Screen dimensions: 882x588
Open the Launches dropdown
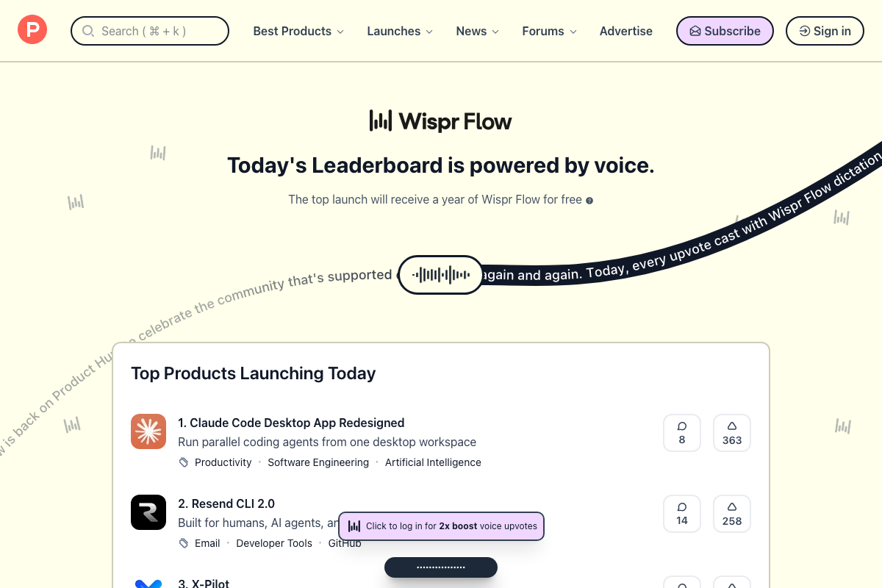(399, 31)
